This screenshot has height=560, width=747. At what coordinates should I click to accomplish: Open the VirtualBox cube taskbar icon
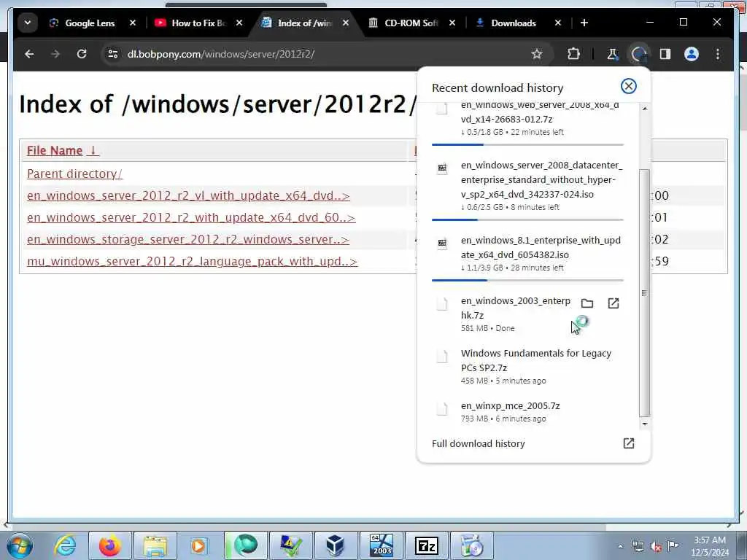click(336, 545)
